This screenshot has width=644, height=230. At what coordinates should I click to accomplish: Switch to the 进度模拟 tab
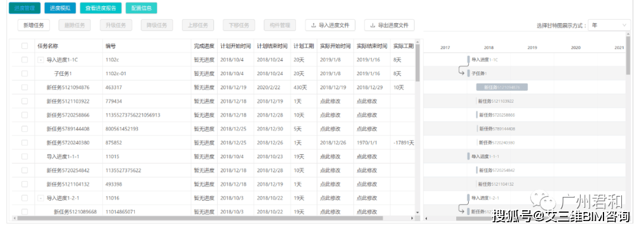[x=60, y=8]
